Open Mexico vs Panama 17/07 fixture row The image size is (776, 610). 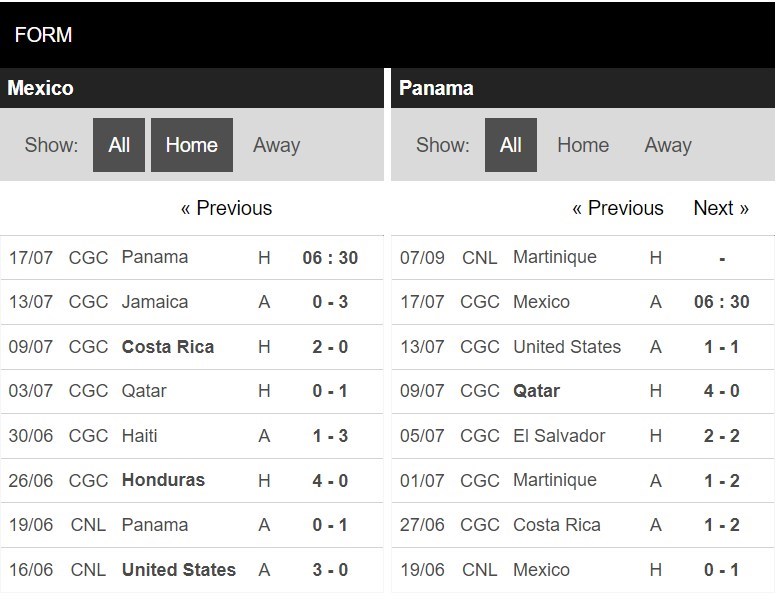coord(192,258)
